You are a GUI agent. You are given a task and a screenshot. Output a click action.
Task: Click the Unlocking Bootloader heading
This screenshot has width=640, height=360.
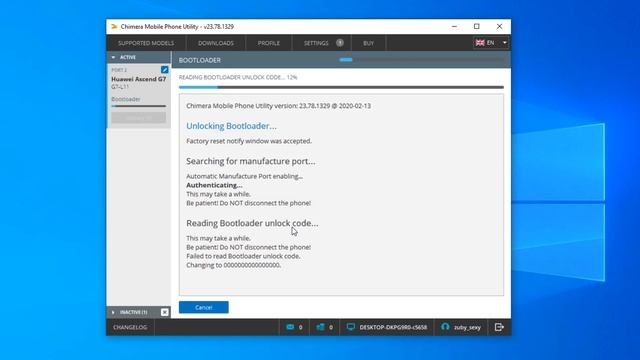click(231, 126)
